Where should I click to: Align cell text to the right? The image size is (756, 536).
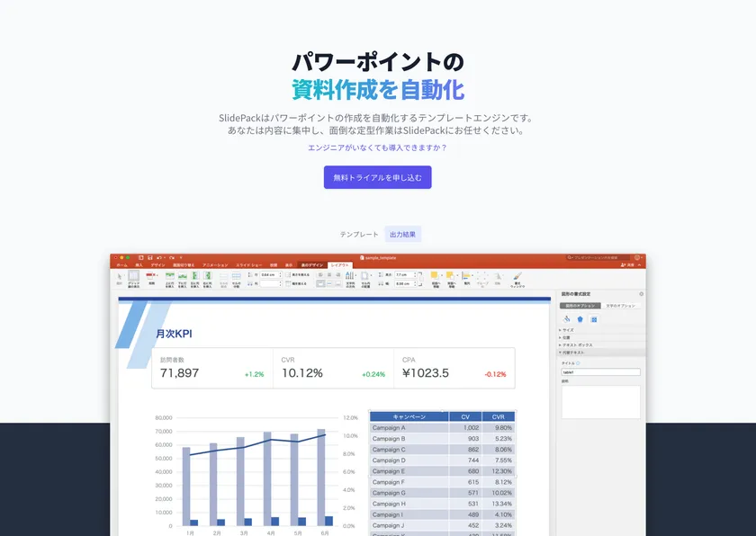point(338,274)
